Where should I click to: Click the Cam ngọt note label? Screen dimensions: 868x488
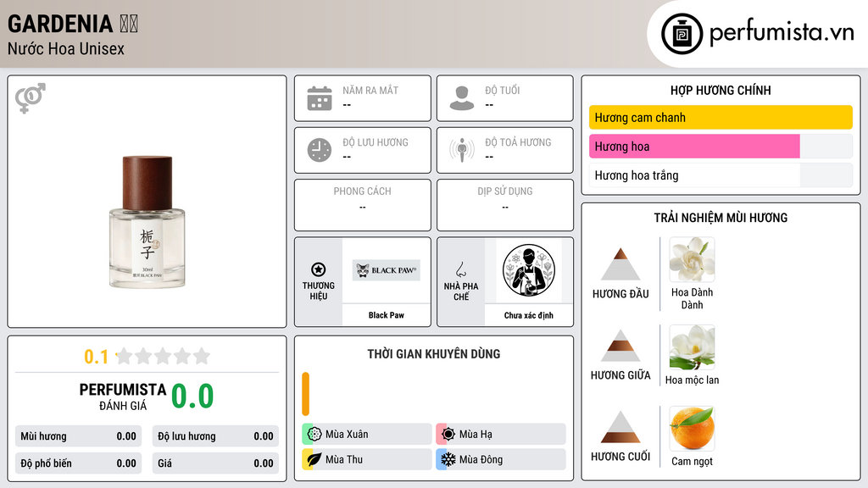pos(692,461)
